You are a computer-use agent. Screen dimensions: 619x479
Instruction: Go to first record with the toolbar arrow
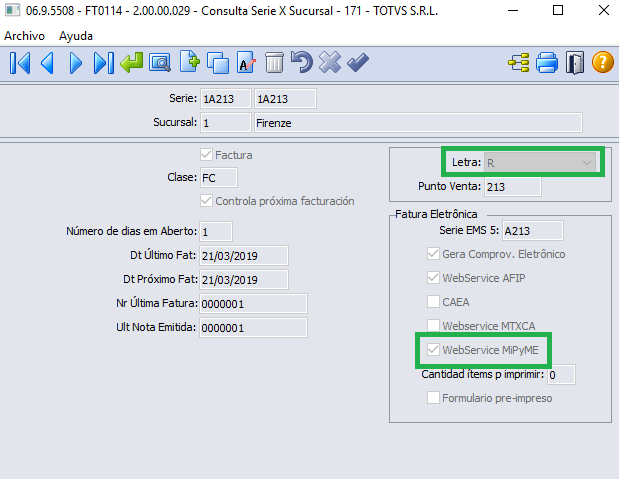point(20,63)
